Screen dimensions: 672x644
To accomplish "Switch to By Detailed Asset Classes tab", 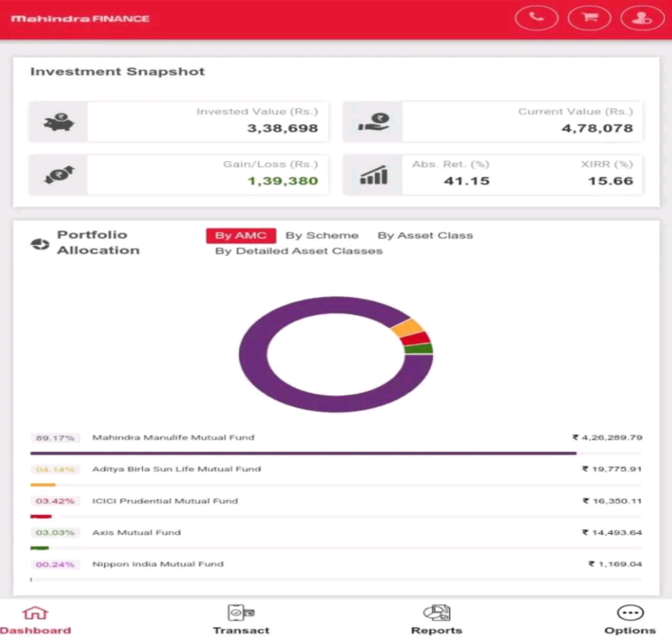I will click(299, 251).
